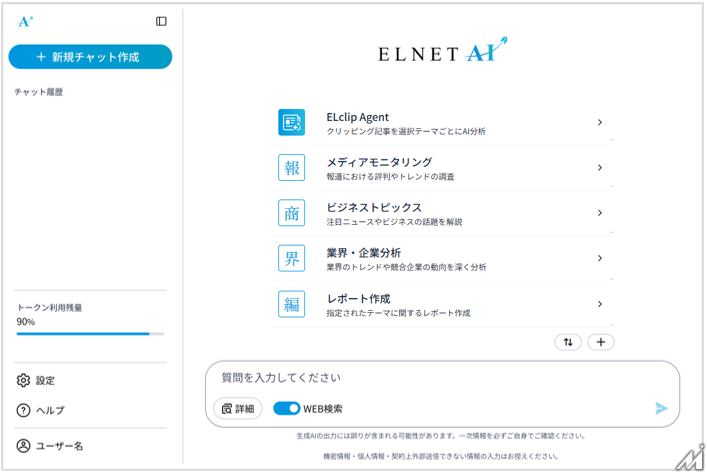Click 報道における評判やトレンドの調査 description
Image resolution: width=707 pixels, height=472 pixels.
[x=390, y=177]
